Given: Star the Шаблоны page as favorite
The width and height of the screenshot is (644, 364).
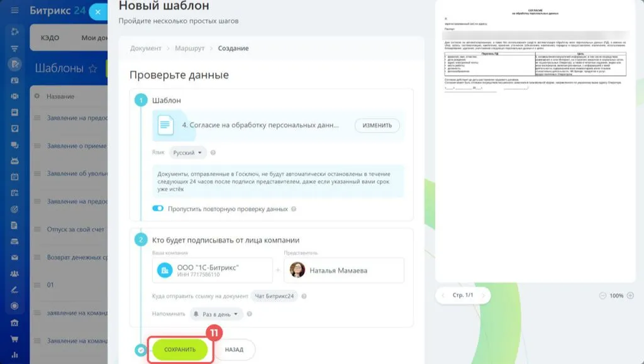Looking at the screenshot, I should pos(93,69).
